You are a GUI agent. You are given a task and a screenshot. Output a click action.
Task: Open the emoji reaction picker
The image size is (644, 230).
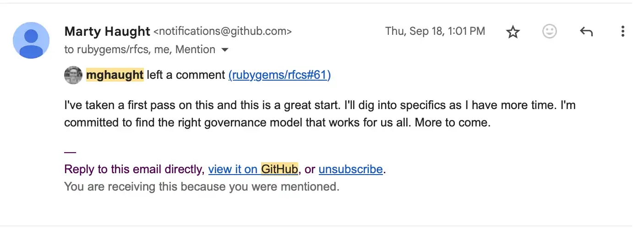(549, 31)
